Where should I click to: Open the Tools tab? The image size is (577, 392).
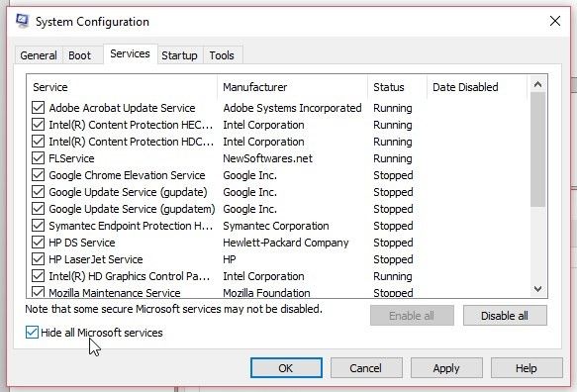click(222, 55)
